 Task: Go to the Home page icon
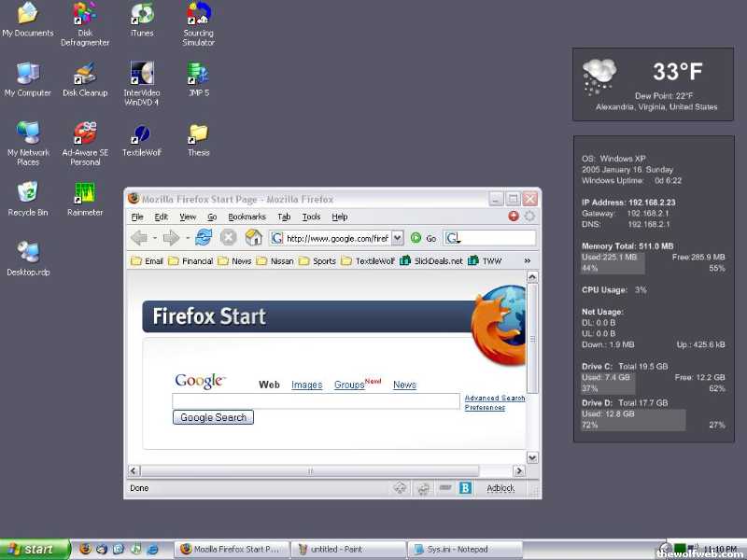[253, 238]
